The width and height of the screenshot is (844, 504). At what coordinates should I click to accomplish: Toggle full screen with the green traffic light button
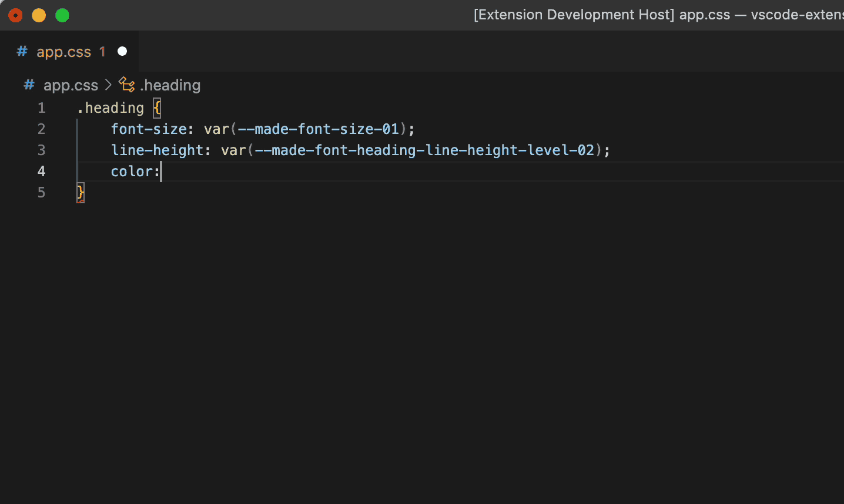[x=62, y=15]
